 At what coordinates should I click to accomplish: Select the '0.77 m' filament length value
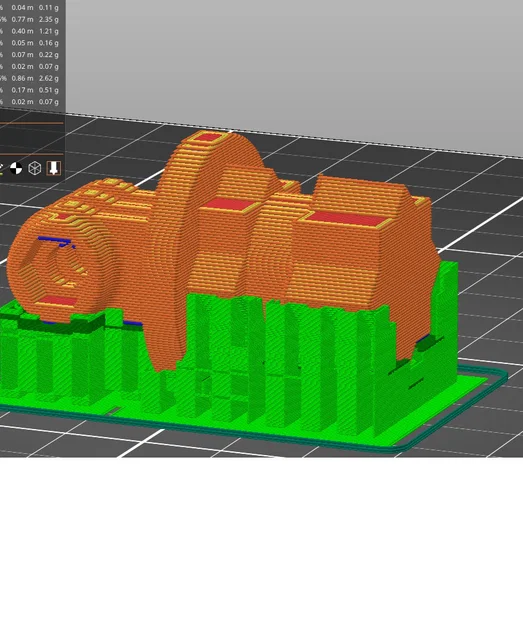22,19
